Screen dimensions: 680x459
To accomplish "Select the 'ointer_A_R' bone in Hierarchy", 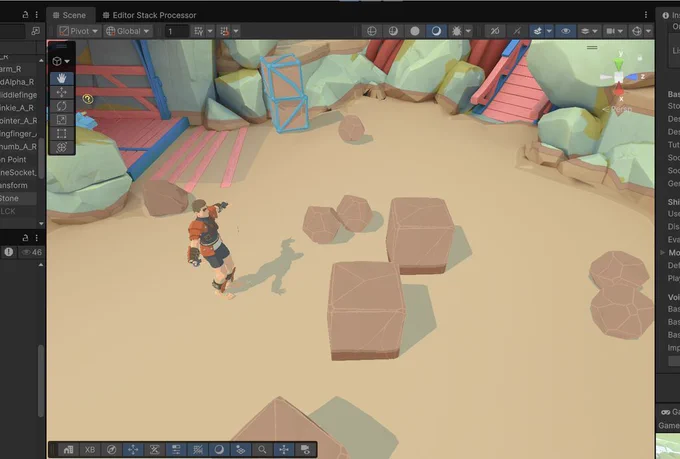I will coord(18,121).
